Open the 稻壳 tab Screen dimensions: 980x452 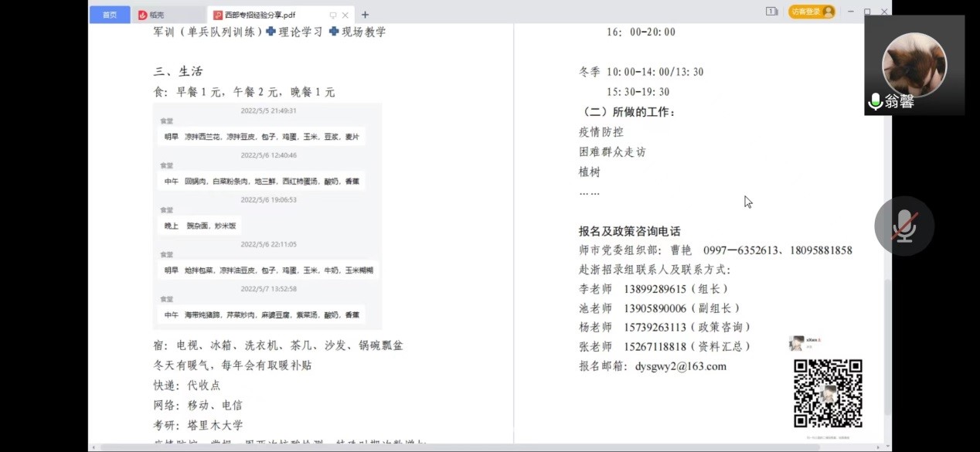(x=162, y=15)
